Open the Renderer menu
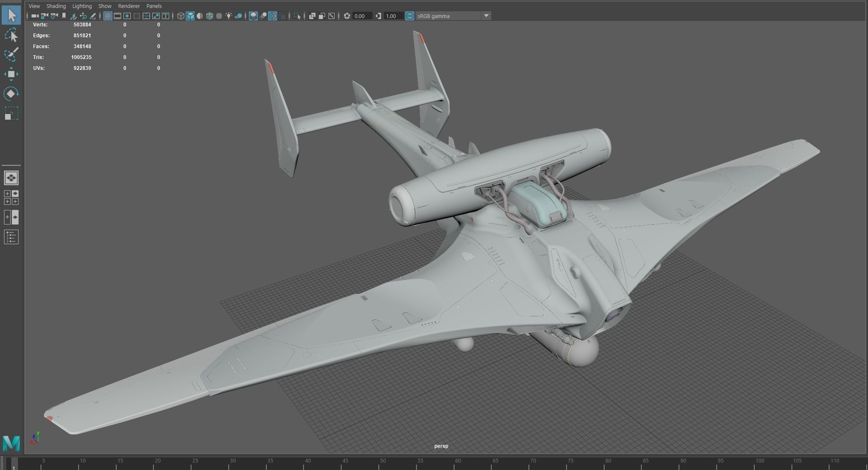Image resolution: width=868 pixels, height=470 pixels. click(x=129, y=6)
